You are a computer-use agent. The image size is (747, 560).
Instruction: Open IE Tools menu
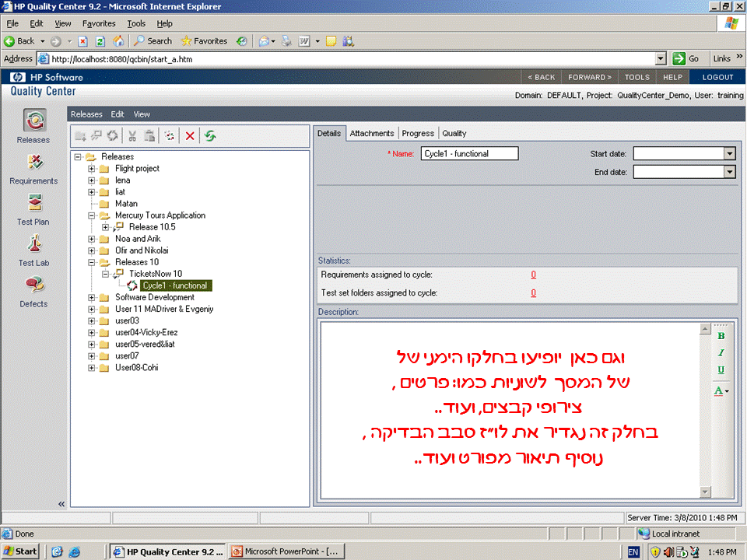(x=135, y=23)
